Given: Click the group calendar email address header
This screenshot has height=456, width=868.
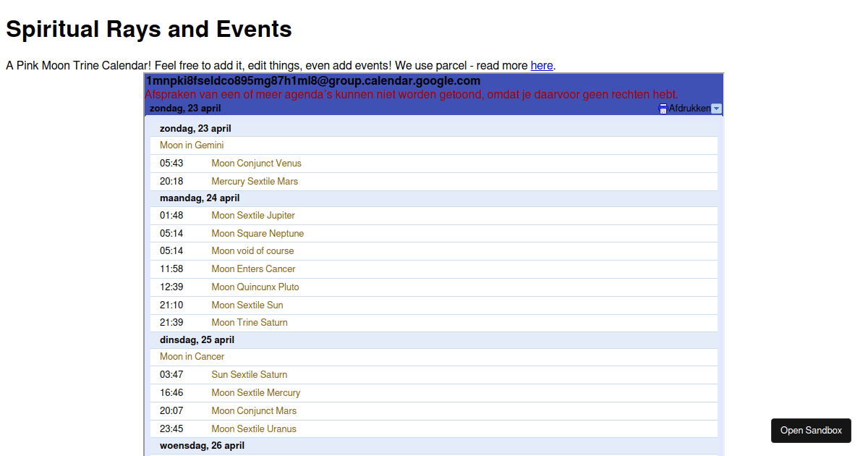Looking at the screenshot, I should [x=312, y=80].
